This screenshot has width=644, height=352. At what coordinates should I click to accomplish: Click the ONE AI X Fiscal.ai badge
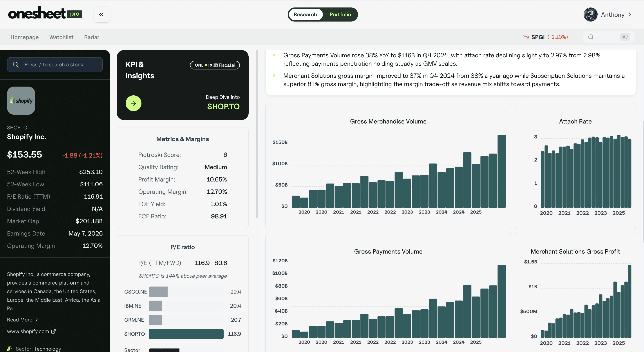click(x=215, y=65)
